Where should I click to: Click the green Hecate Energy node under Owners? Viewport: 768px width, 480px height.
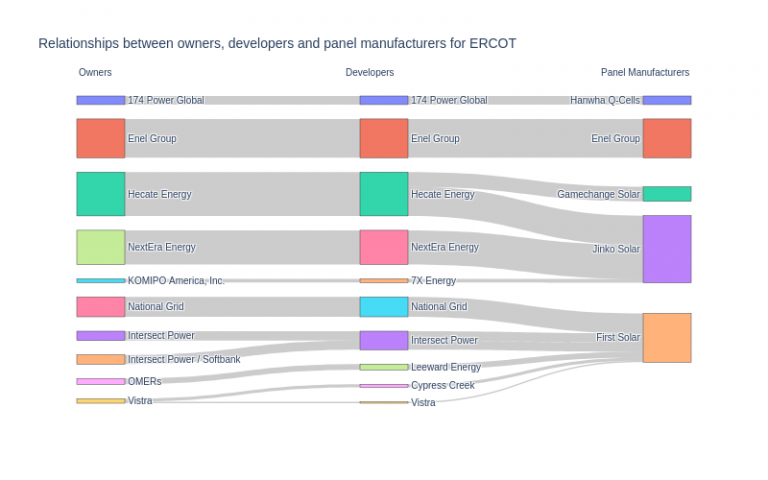pyautogui.click(x=100, y=194)
